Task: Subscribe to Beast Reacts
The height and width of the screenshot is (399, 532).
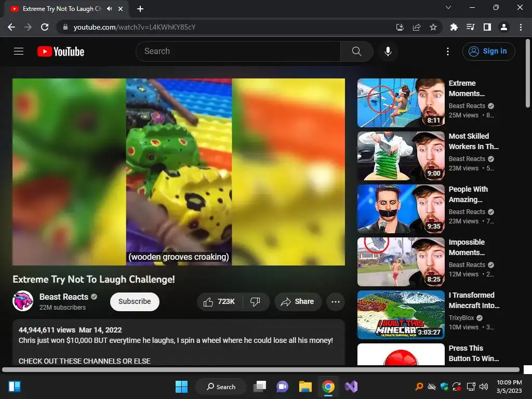Action: [135, 302]
